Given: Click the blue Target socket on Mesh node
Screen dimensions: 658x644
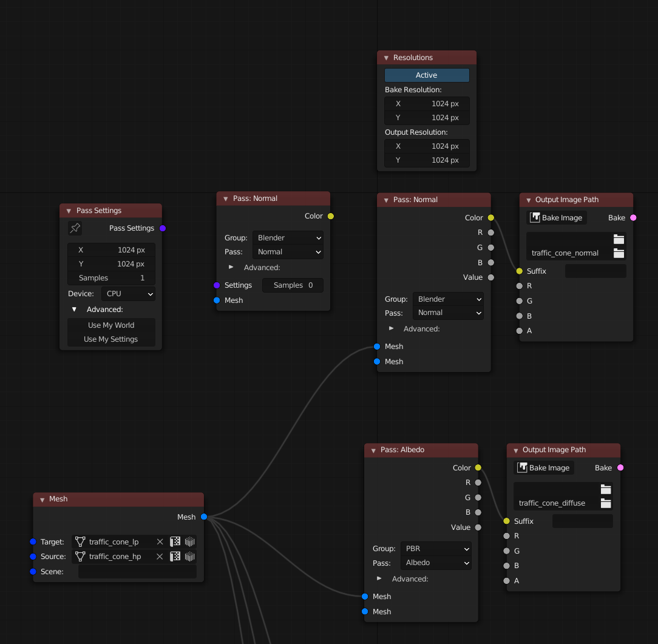Looking at the screenshot, I should [33, 541].
